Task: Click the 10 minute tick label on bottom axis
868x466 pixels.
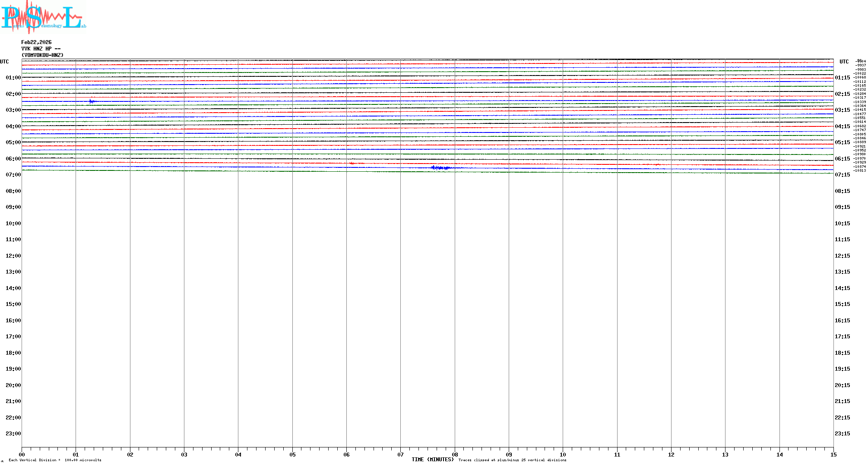Action: [563, 454]
